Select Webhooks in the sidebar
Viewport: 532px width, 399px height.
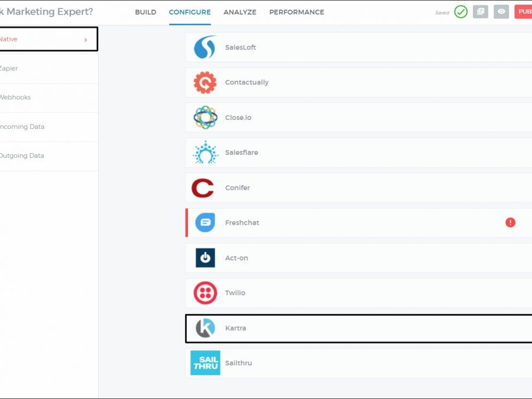click(x=15, y=98)
